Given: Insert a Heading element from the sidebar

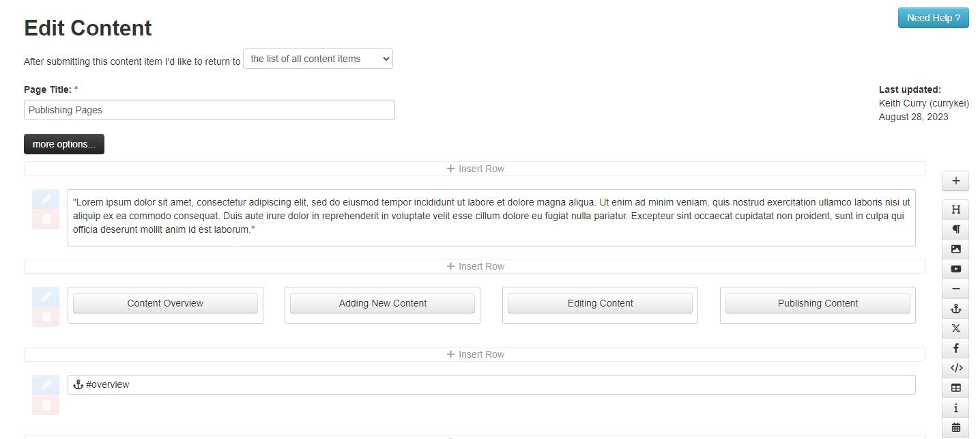Looking at the screenshot, I should [955, 209].
